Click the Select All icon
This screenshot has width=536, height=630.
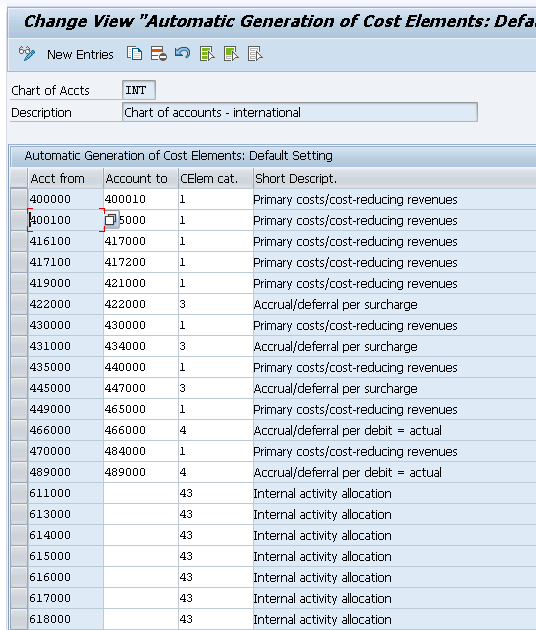207,53
